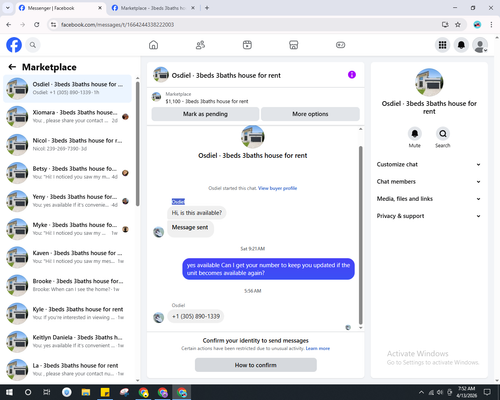This screenshot has width=500, height=400.
Task: Go to the Home feed icon
Action: (153, 45)
